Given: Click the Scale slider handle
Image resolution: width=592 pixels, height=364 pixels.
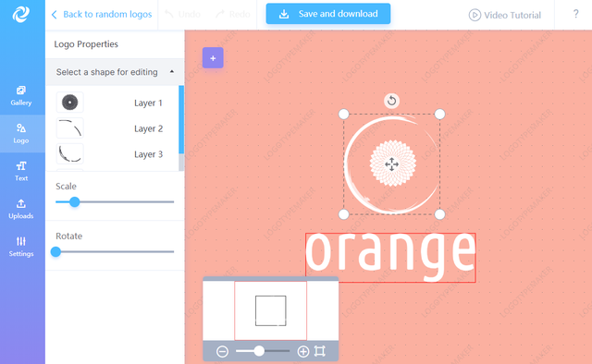Looking at the screenshot, I should click(x=75, y=201).
